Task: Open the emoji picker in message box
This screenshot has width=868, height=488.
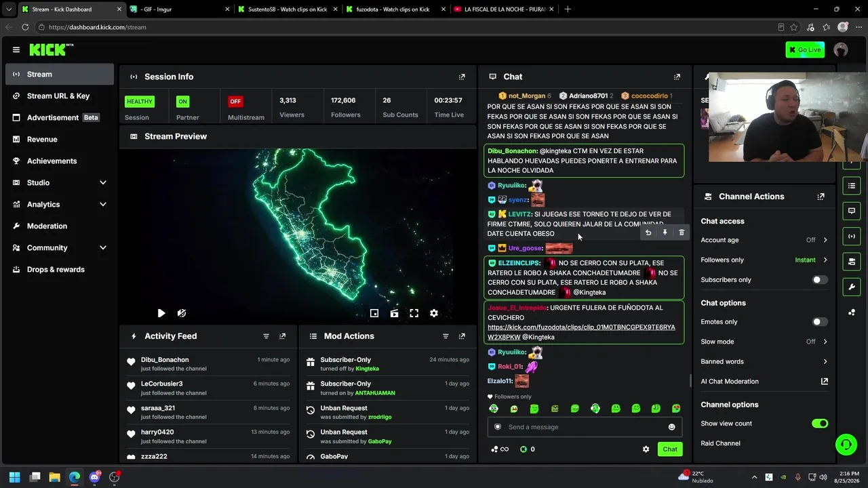Action: [672, 427]
